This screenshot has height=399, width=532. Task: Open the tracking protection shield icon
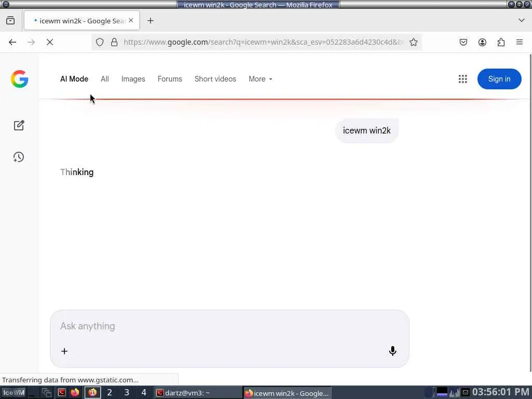[99, 42]
